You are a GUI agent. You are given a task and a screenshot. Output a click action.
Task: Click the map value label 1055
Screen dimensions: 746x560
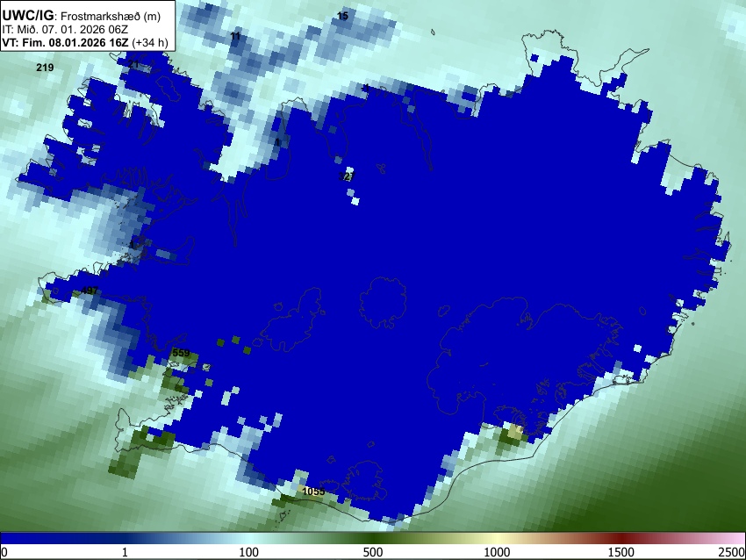(x=314, y=492)
